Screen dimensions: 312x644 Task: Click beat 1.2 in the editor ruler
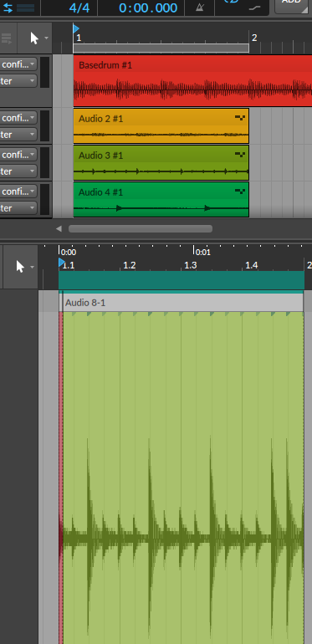[130, 265]
